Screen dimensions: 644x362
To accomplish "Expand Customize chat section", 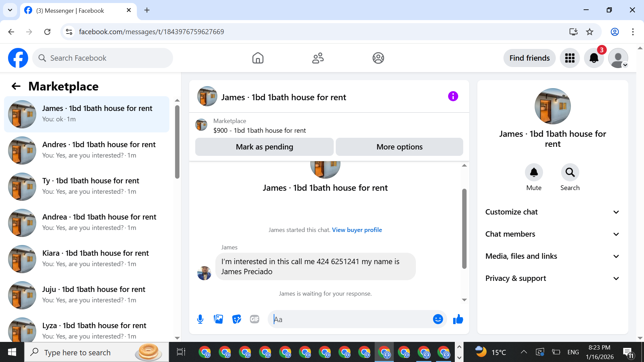I will [x=552, y=212].
